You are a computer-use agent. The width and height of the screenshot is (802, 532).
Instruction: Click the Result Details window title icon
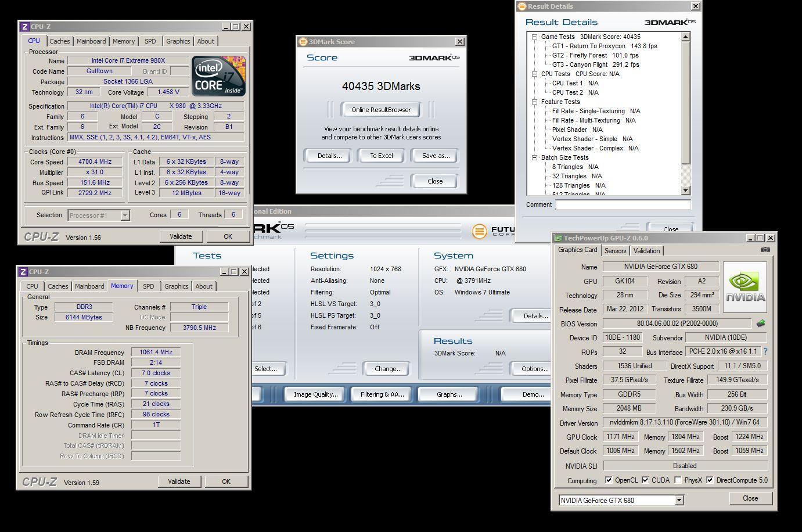(522, 6)
